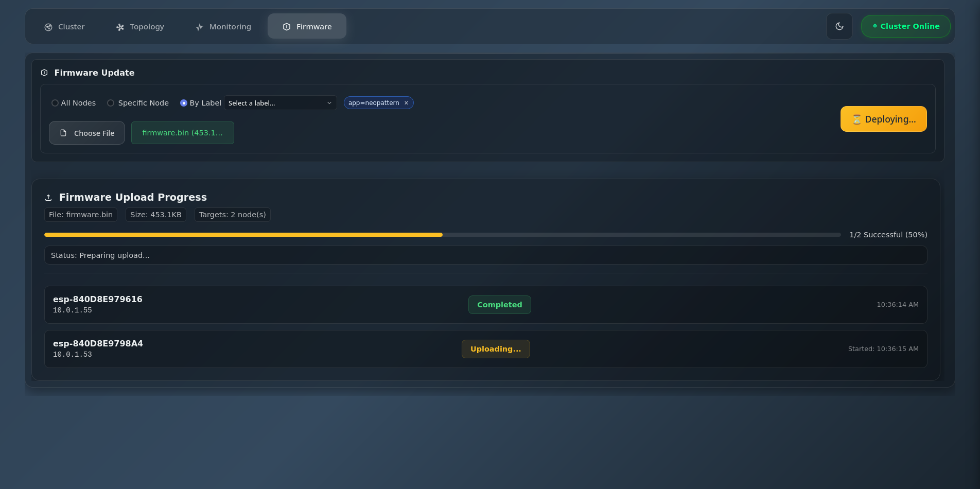Click the Cluster globe icon in navigation
This screenshot has width=980, height=489.
pos(48,26)
